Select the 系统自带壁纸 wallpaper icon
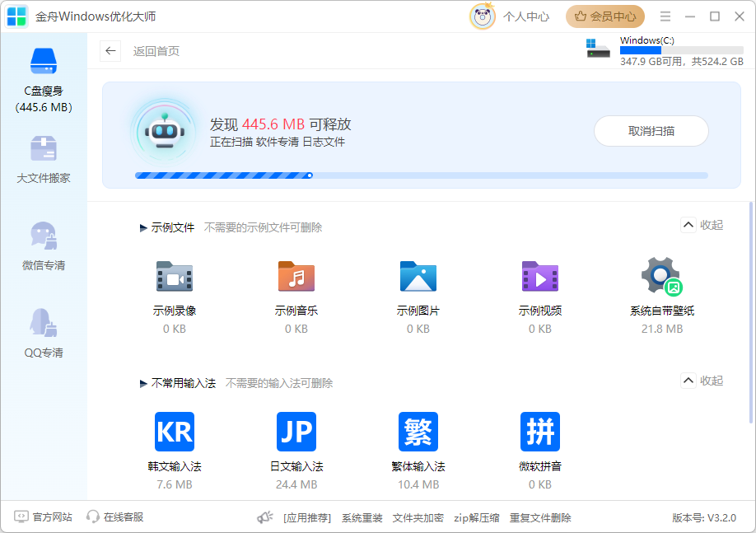 tap(661, 277)
